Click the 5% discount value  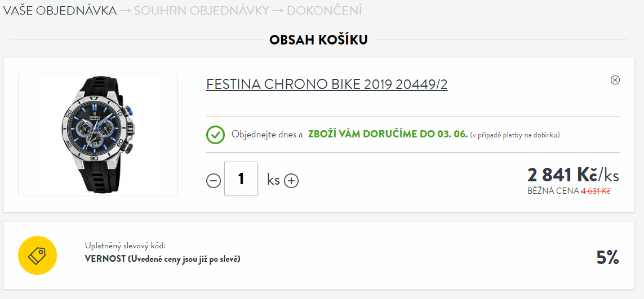pyautogui.click(x=607, y=257)
